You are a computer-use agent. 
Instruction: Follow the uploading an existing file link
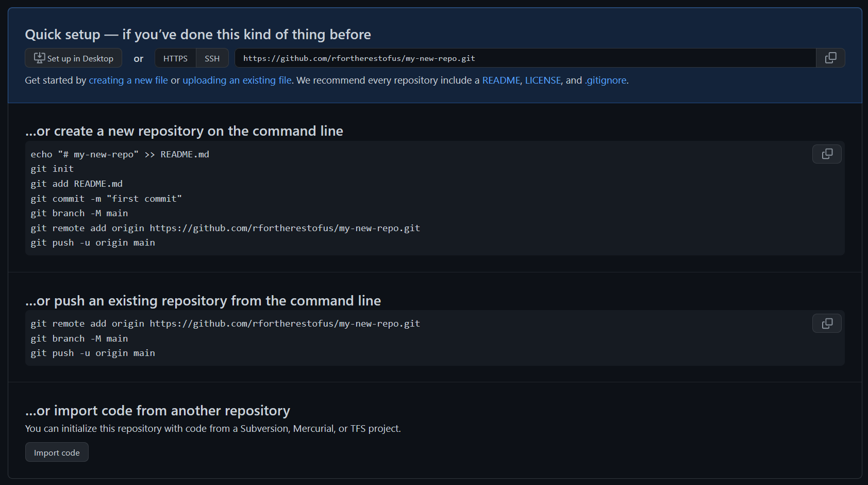tap(237, 80)
